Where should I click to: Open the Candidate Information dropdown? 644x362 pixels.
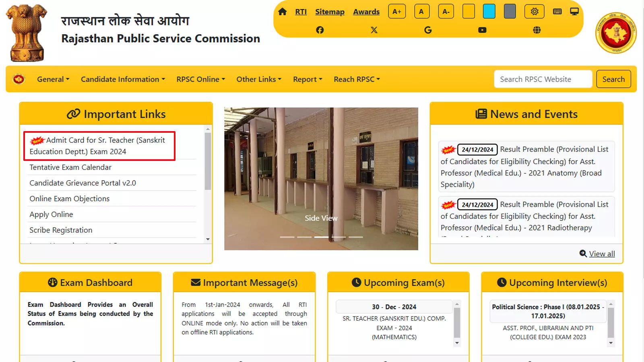coord(122,79)
